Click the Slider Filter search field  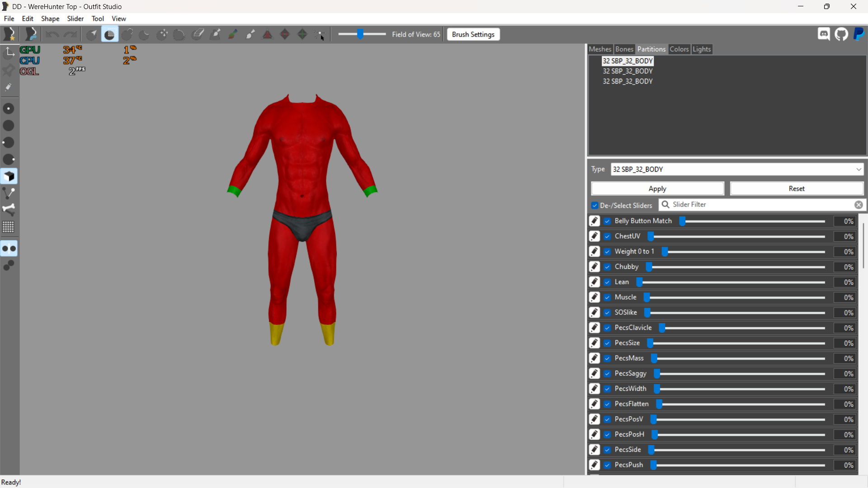[x=761, y=205]
